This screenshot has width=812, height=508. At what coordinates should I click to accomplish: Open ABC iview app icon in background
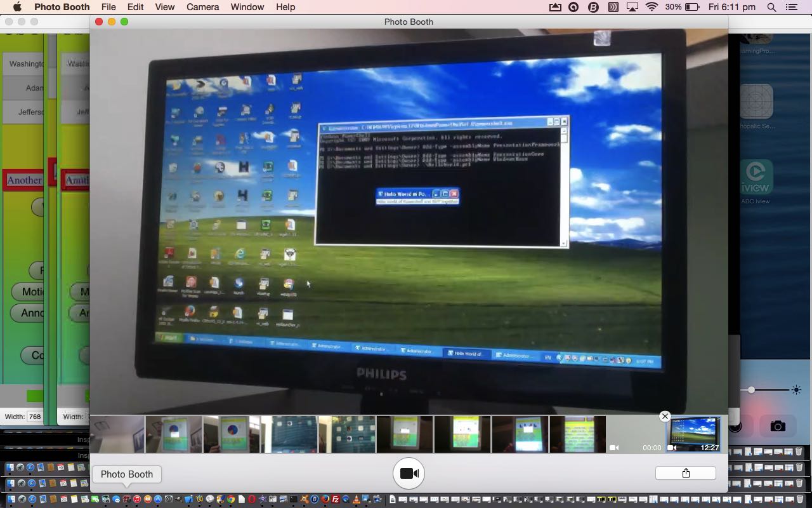pyautogui.click(x=755, y=177)
